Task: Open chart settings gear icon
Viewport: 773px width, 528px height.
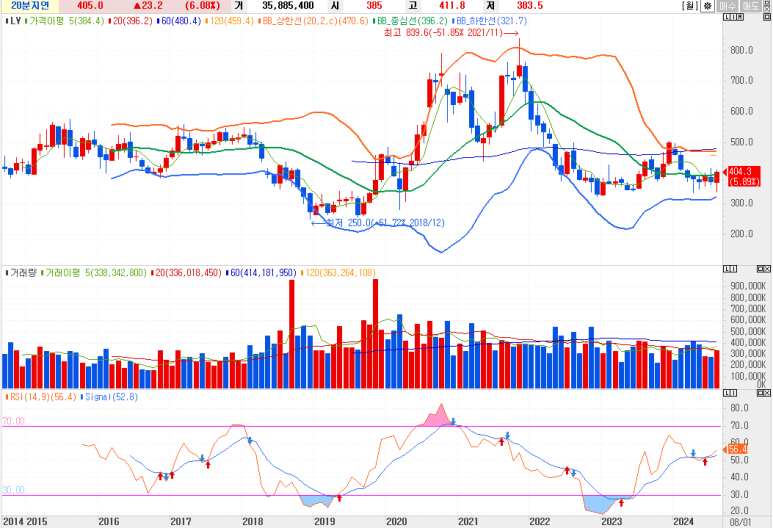Action: (707, 6)
